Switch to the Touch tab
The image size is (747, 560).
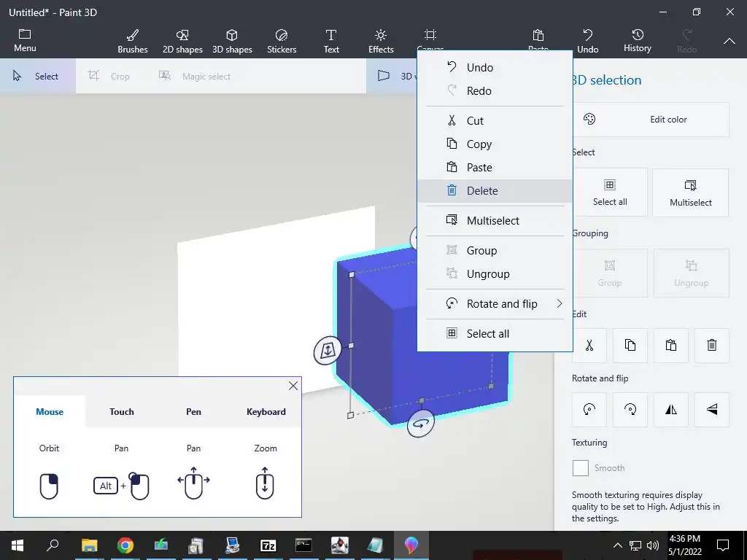(122, 411)
